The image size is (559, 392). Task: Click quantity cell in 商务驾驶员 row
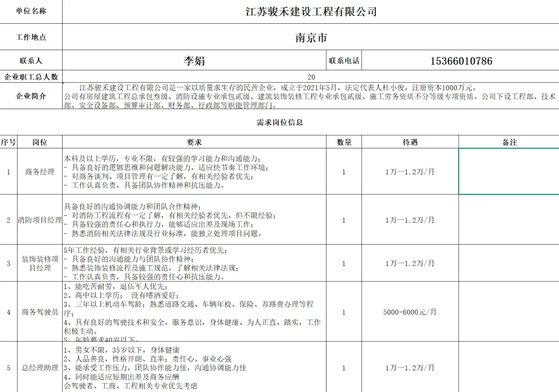pyautogui.click(x=344, y=312)
